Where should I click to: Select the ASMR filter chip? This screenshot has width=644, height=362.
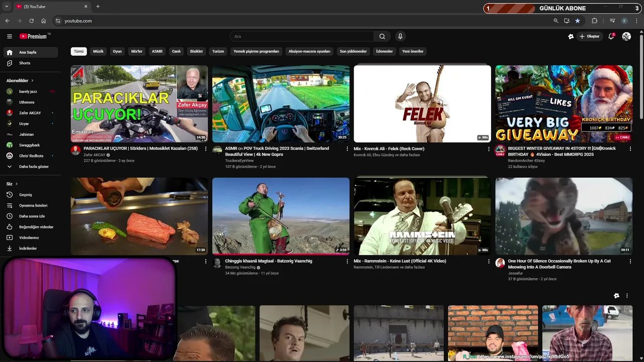coord(157,51)
